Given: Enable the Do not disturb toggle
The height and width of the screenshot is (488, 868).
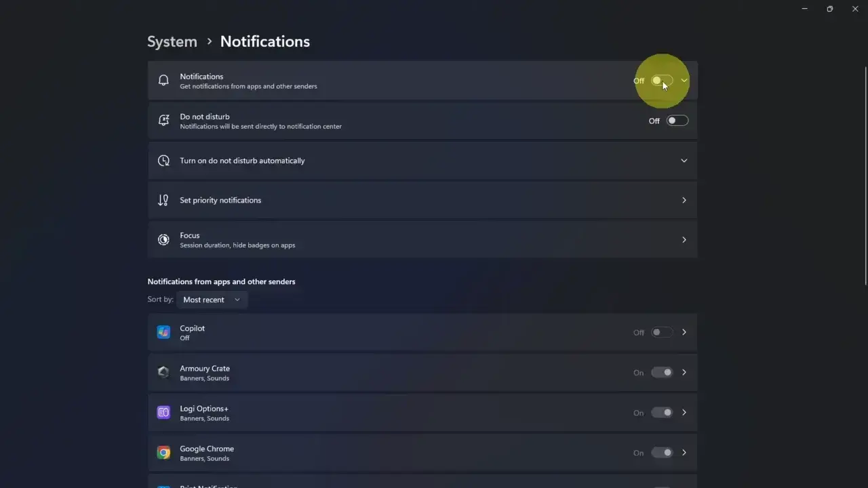Looking at the screenshot, I should [677, 121].
